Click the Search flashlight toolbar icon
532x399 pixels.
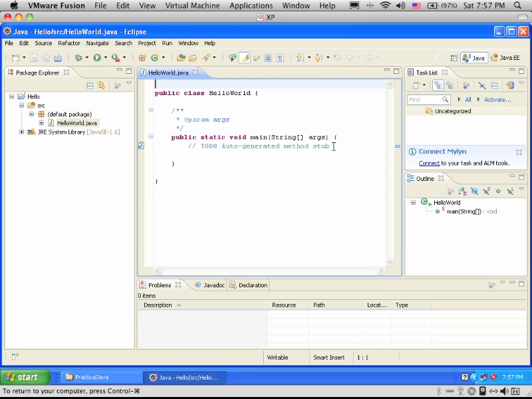pyautogui.click(x=205, y=58)
